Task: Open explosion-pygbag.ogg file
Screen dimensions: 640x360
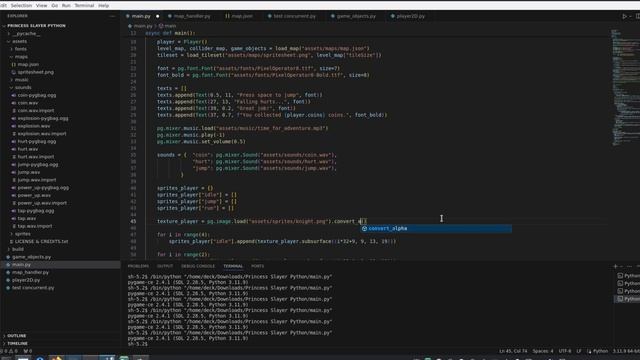Action: click(x=43, y=118)
